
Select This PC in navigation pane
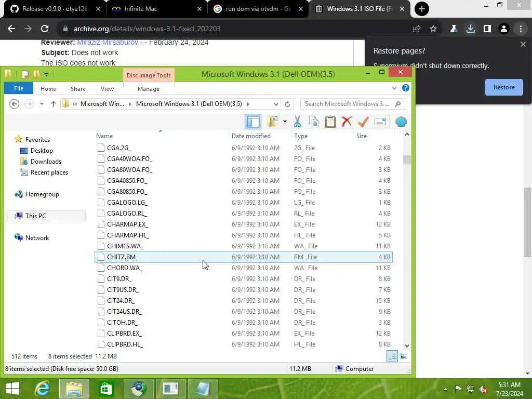point(36,216)
